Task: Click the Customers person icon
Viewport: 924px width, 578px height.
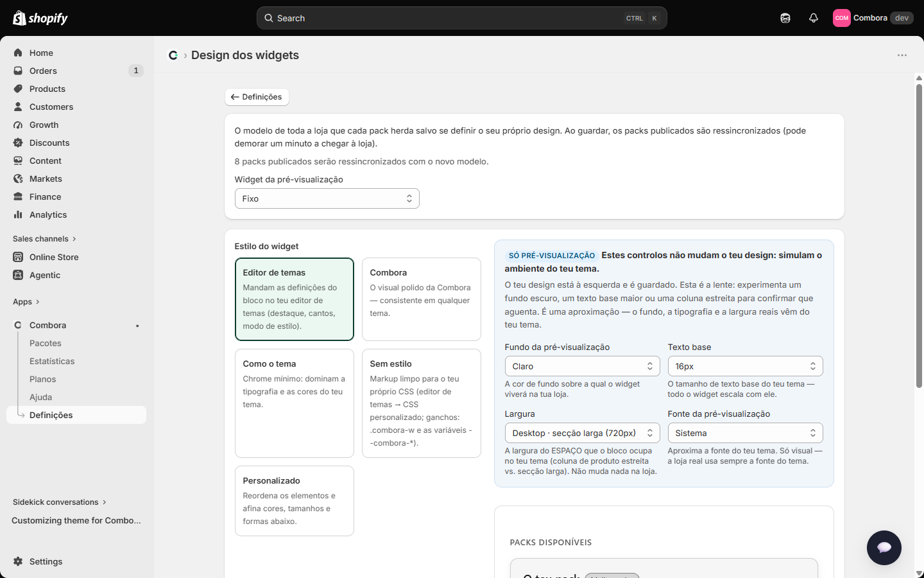Action: pyautogui.click(x=18, y=107)
